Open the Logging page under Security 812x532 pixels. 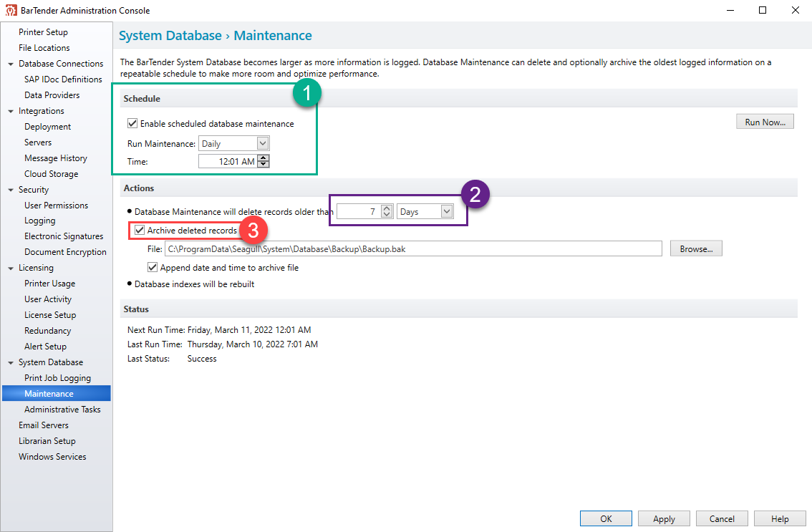(40, 221)
